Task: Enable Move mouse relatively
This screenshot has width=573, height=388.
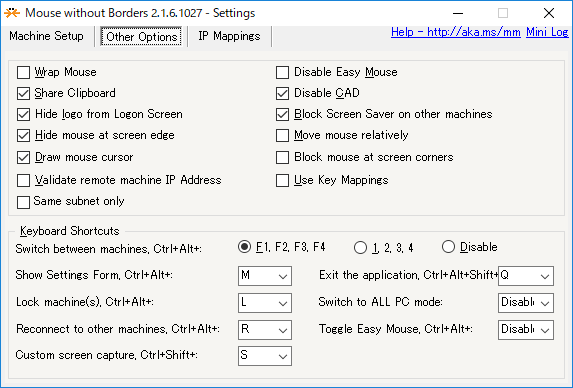Action: click(282, 136)
